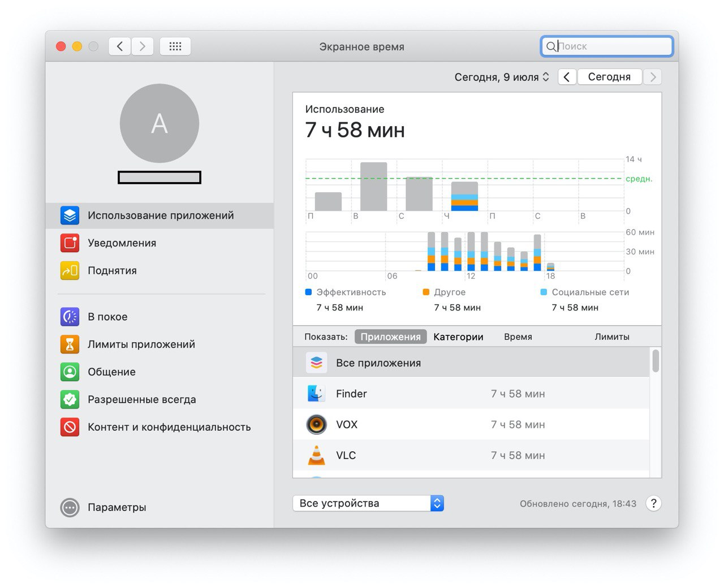Click the Лимиты column header
Image resolution: width=724 pixels, height=588 pixels.
612,337
